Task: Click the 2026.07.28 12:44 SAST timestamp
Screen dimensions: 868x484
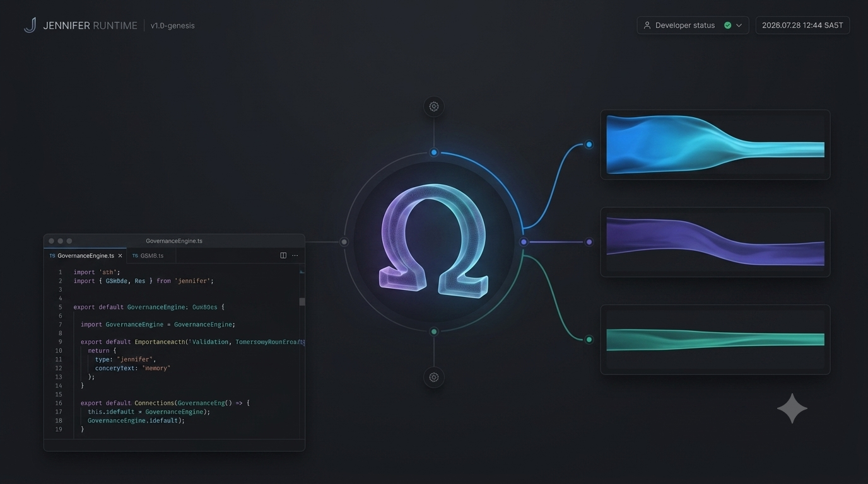Action: [x=802, y=25]
